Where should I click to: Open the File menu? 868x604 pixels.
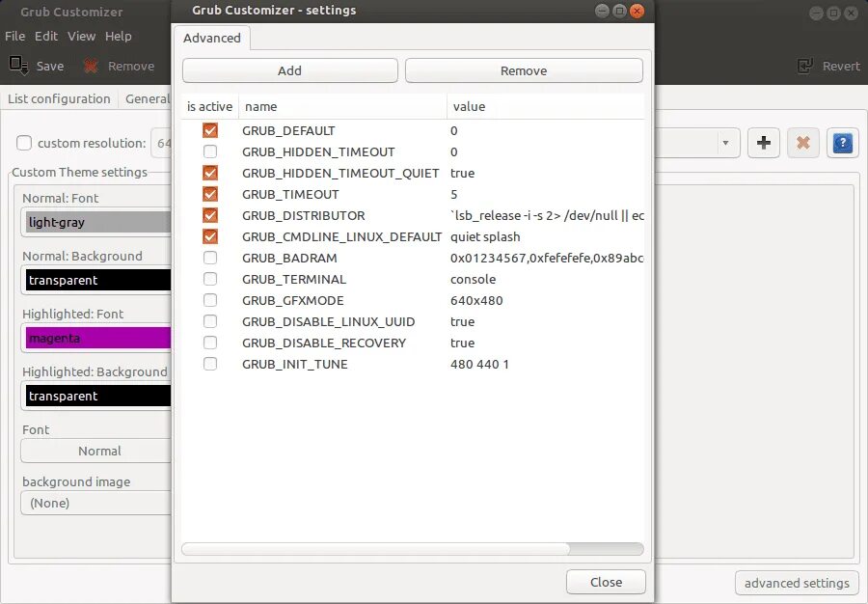(x=14, y=36)
